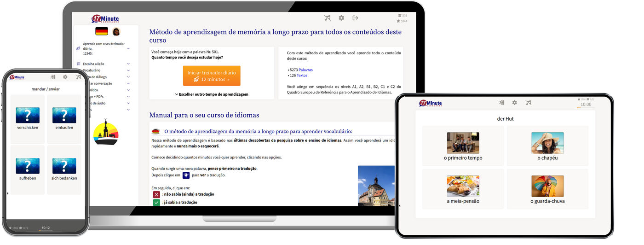Choose the 'einkaufen' answer card on phone
This screenshot has width=644, height=245.
pos(64,118)
